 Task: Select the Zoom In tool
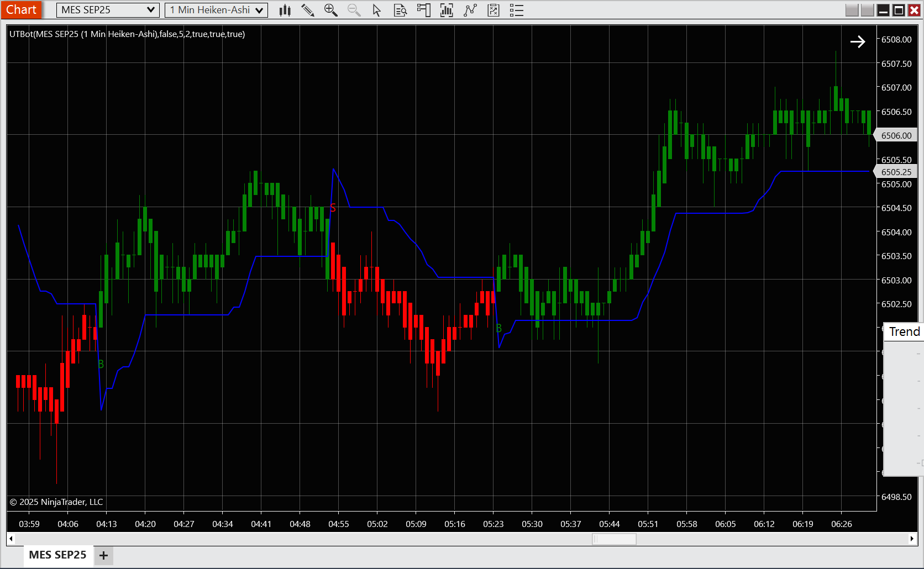331,9
